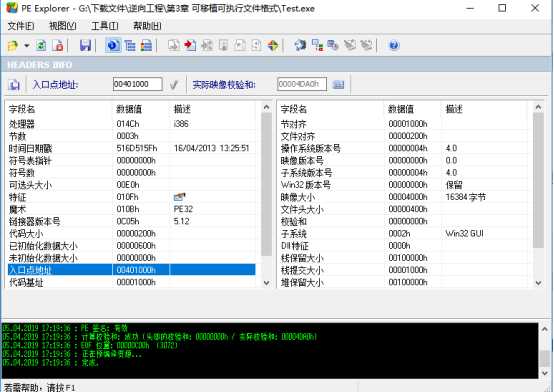The height and width of the screenshot is (392, 554).
Task: Click the calculator icon next to checksum field
Action: click(x=338, y=84)
